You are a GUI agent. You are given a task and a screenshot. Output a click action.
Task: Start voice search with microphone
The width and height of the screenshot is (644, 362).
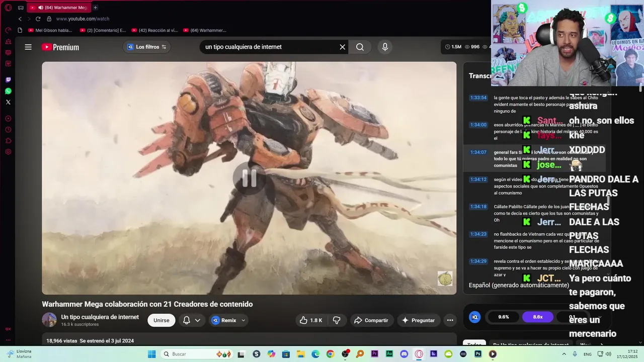[385, 47]
